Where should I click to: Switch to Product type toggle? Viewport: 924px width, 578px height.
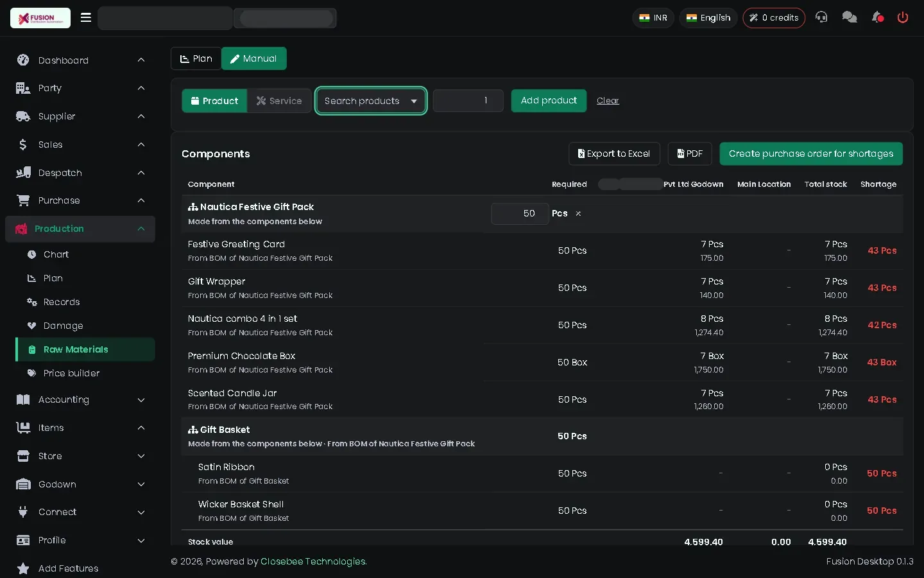click(x=214, y=101)
